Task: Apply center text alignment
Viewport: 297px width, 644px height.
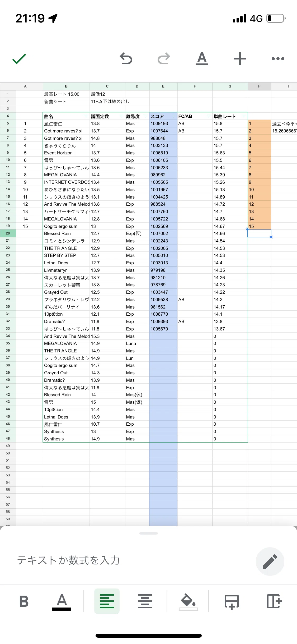Action: click(145, 601)
